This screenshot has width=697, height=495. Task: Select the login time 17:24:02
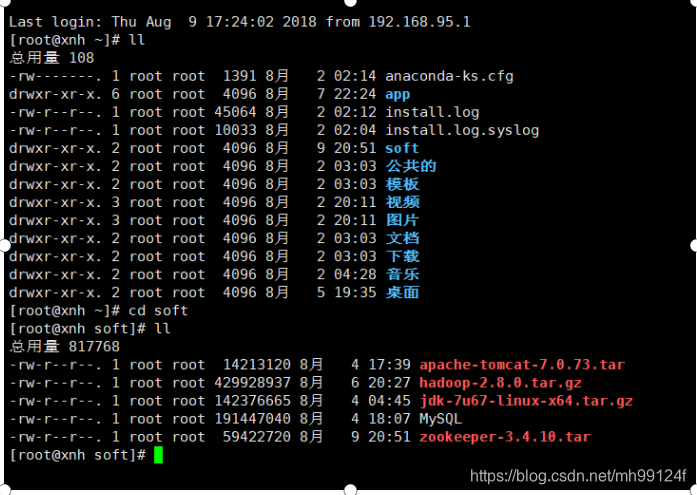pyautogui.click(x=239, y=22)
